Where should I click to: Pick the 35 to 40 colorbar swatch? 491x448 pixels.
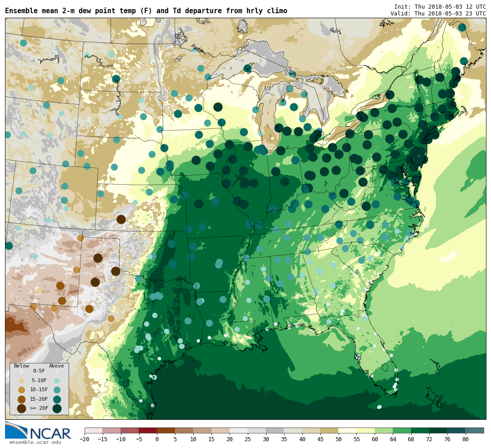click(x=293, y=431)
